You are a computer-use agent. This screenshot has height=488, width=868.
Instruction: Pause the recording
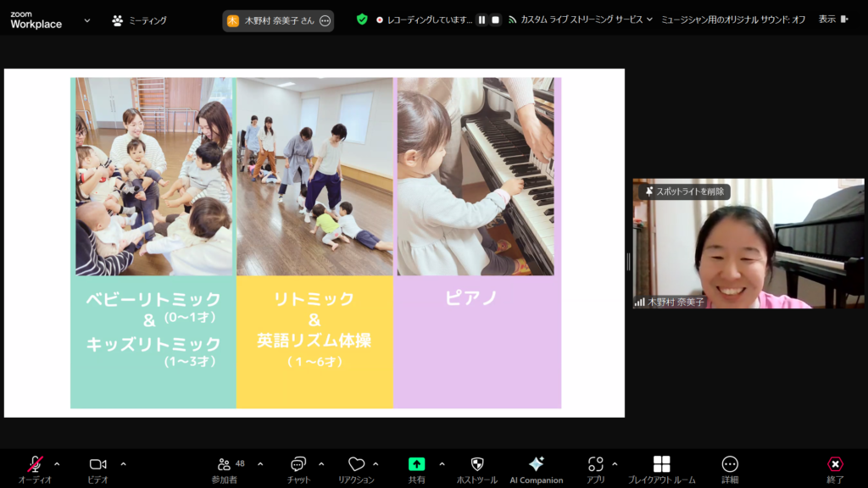(481, 19)
